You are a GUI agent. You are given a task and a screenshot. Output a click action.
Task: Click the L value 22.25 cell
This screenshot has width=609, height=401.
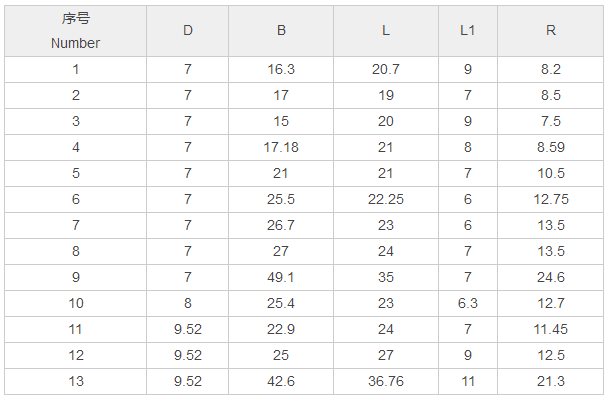pos(386,199)
